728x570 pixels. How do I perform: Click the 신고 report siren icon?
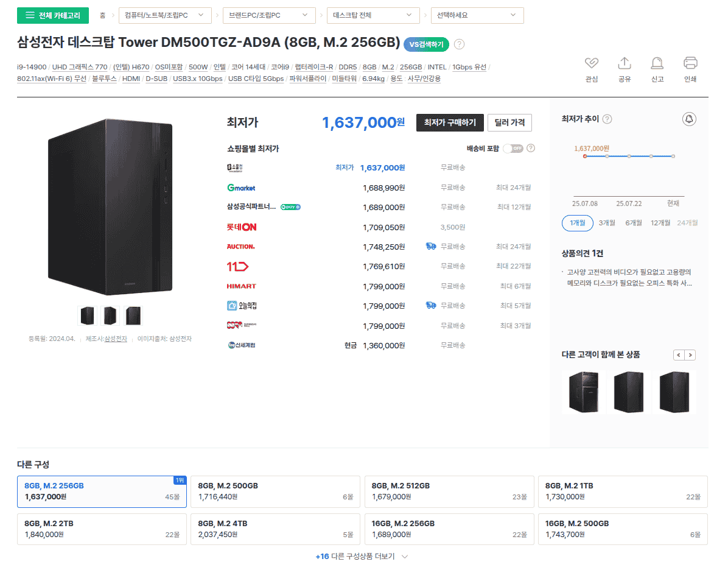tap(657, 63)
